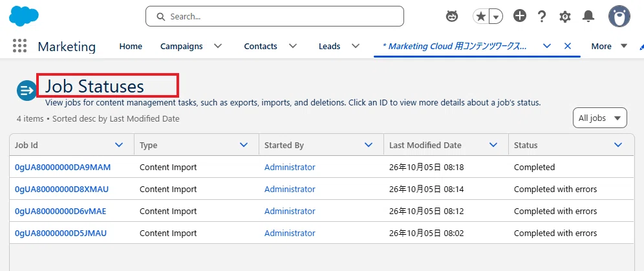The image size is (644, 271).
Task: Open Administrator link in 08:18 row
Action: (x=290, y=167)
